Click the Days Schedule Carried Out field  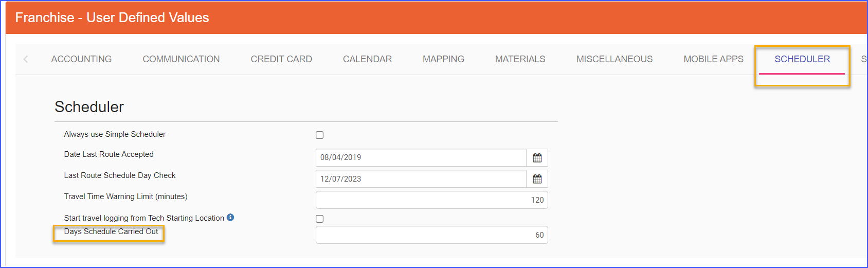coord(431,235)
